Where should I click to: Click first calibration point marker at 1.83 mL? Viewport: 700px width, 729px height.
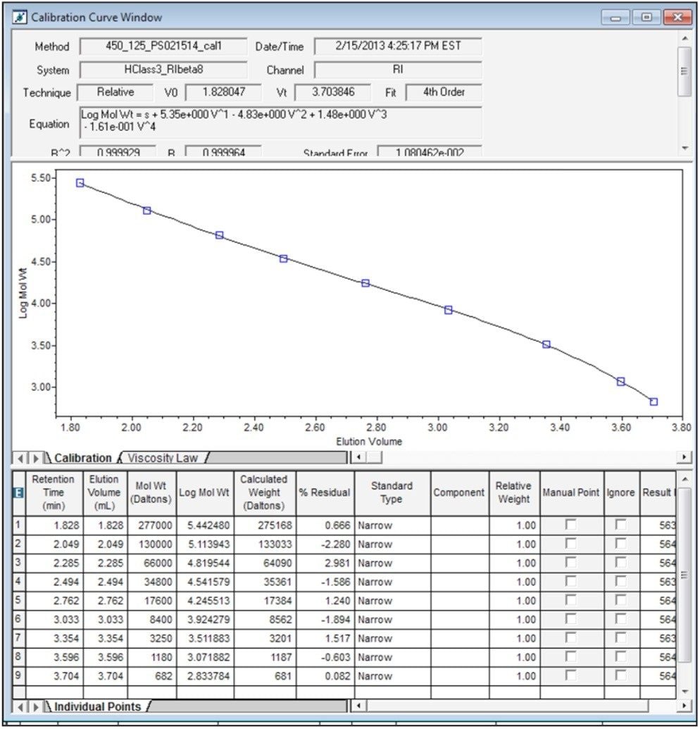coord(80,183)
